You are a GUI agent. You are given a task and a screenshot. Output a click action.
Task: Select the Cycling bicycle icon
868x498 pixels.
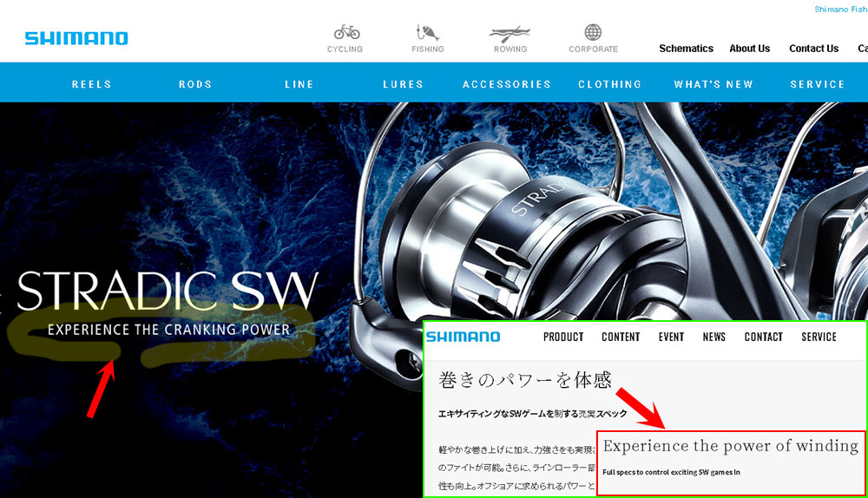pos(345,34)
